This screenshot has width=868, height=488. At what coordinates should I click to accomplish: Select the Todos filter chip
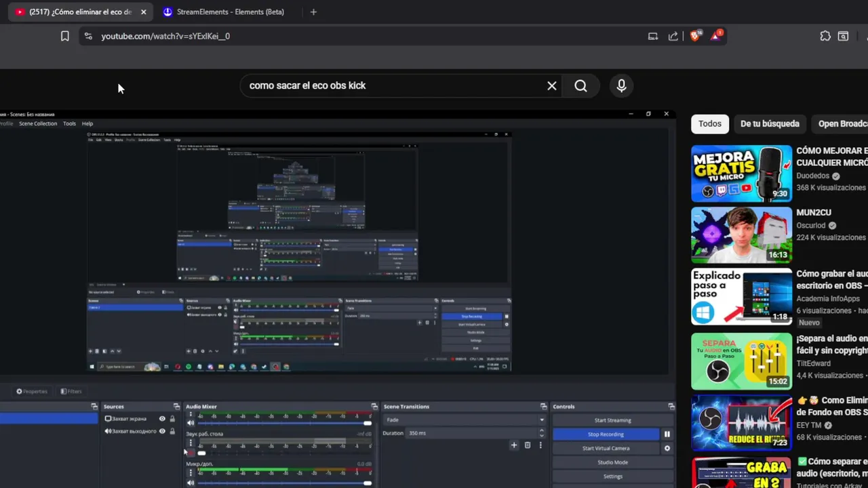coord(710,123)
